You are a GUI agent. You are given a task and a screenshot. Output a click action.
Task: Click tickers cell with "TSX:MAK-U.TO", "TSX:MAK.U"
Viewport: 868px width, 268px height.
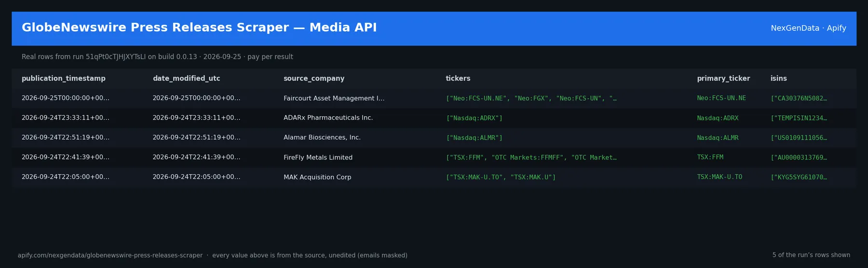[x=501, y=177]
